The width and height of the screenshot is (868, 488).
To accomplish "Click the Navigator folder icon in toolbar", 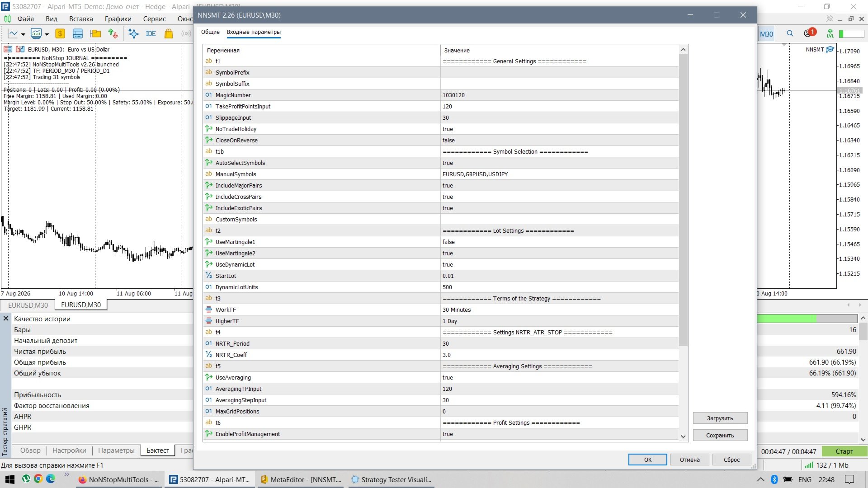I will pos(95,34).
